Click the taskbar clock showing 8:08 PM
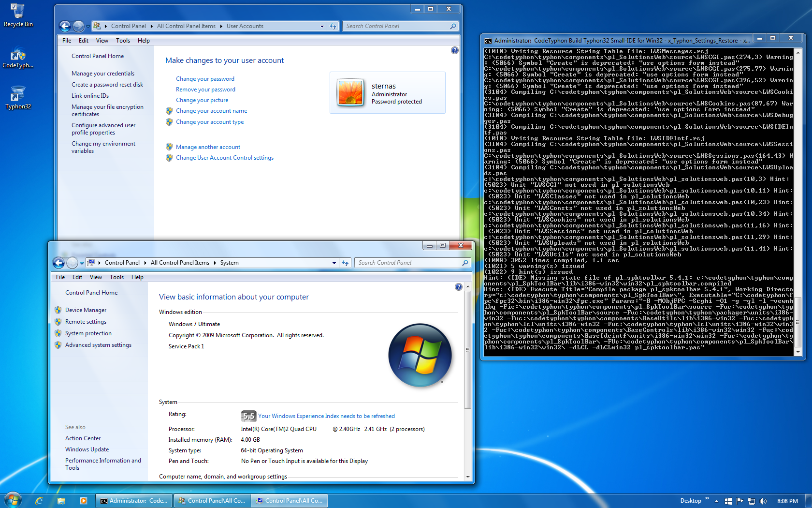This screenshot has width=812, height=508. tap(787, 501)
